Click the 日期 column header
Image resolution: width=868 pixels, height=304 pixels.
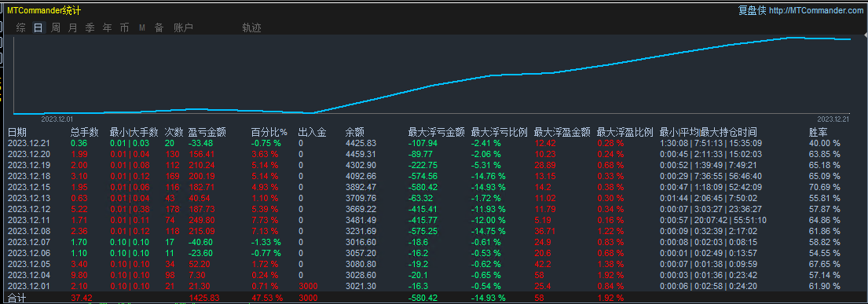(x=16, y=132)
